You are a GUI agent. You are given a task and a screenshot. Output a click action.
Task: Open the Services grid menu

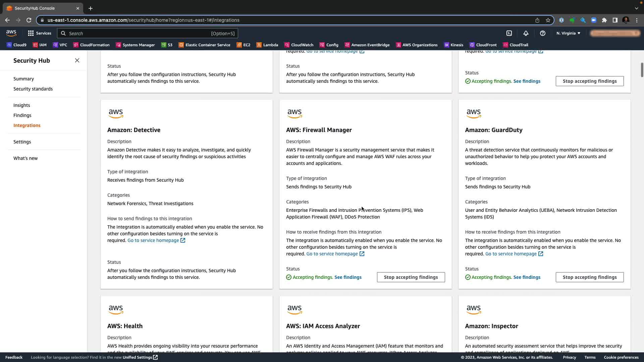tap(40, 33)
